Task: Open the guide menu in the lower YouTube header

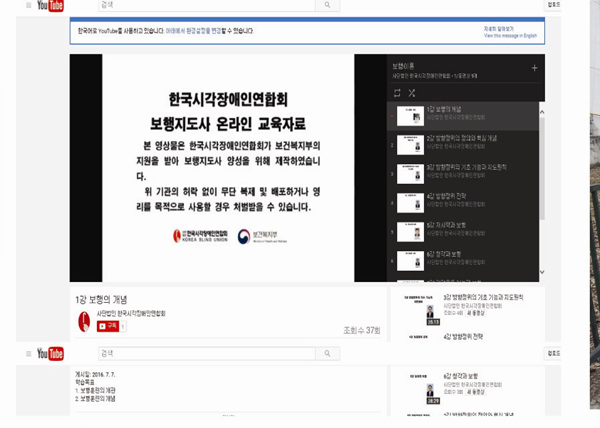Action: [28, 353]
